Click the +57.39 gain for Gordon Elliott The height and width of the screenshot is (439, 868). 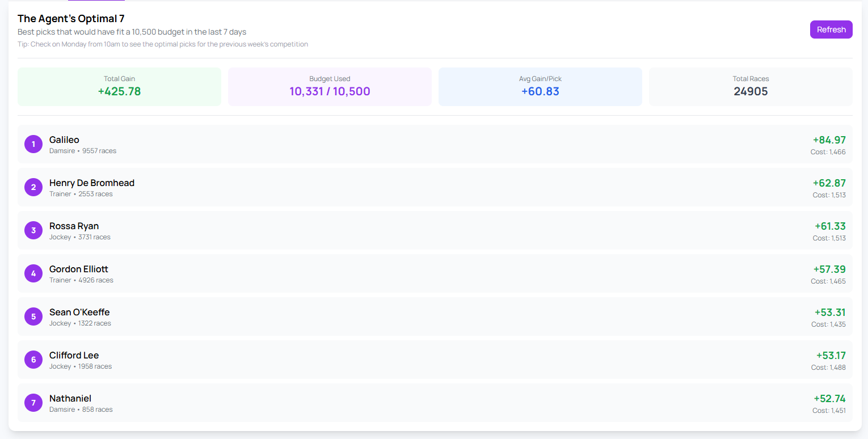(x=829, y=269)
